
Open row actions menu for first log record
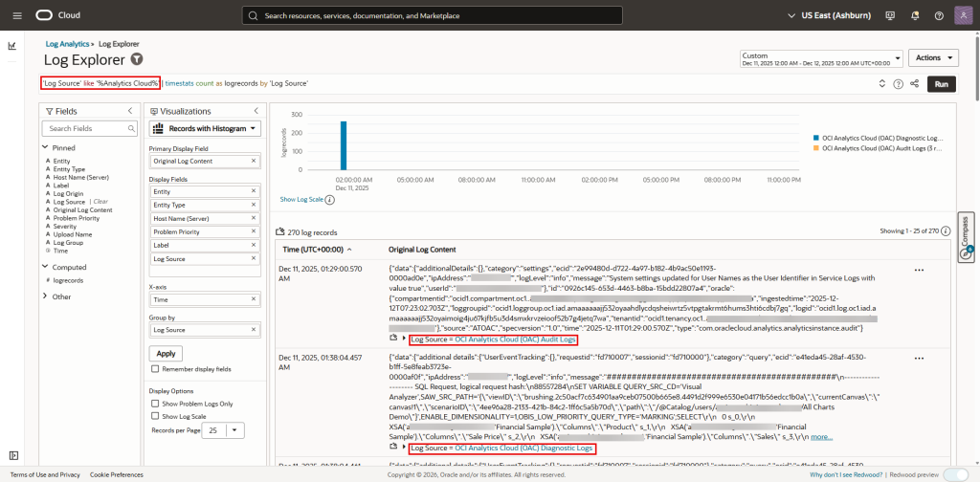click(x=919, y=271)
